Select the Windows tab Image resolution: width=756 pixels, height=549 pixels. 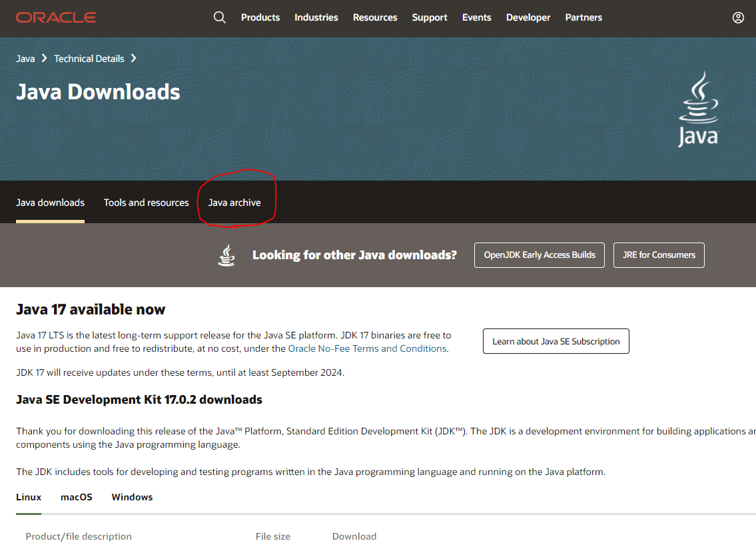(x=132, y=497)
